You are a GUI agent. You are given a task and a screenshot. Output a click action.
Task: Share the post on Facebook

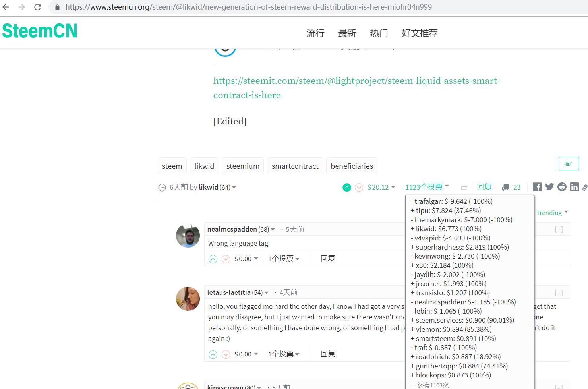click(x=537, y=187)
